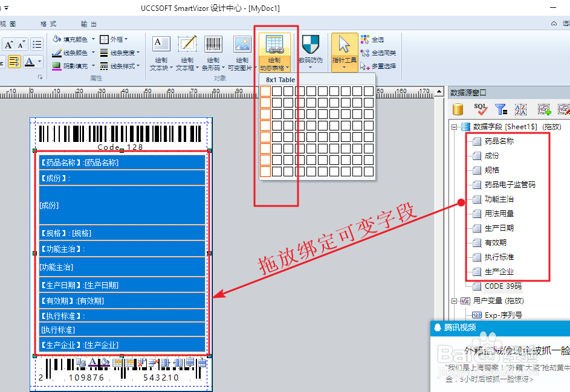
Task: Select the 绘制文本块 text block tool
Action: (161, 53)
